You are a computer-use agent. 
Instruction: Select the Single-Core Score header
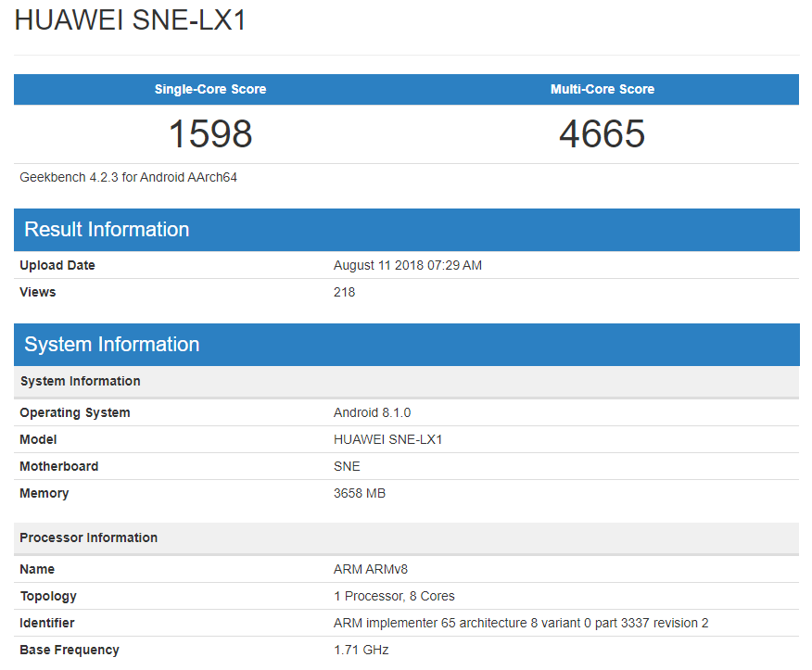(210, 89)
